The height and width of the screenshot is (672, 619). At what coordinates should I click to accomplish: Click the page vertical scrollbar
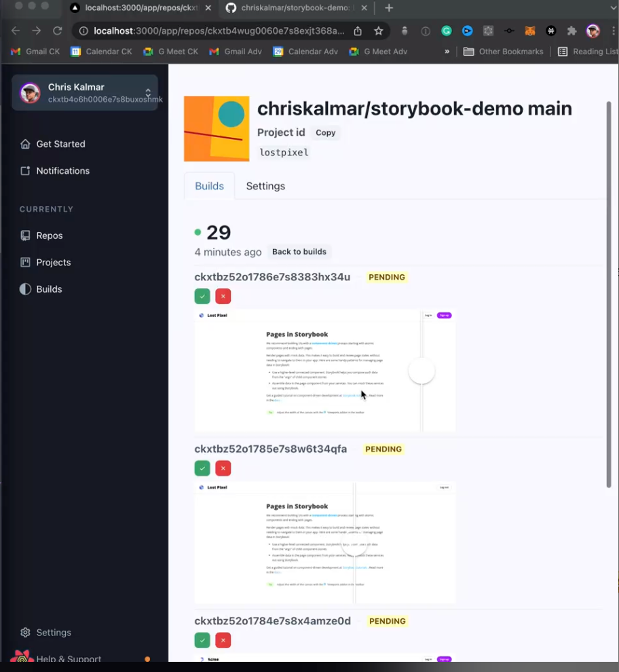point(609,295)
